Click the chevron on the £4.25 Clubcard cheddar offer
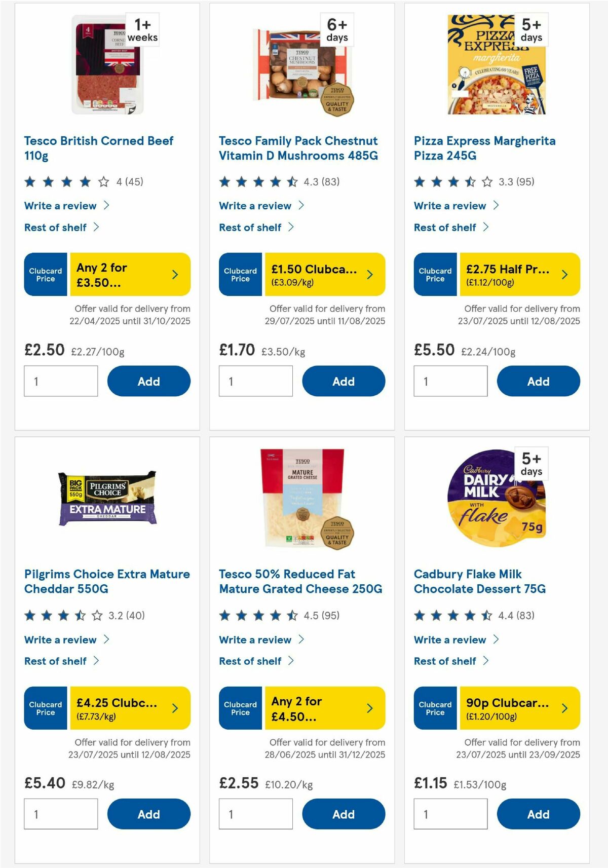 (x=175, y=708)
